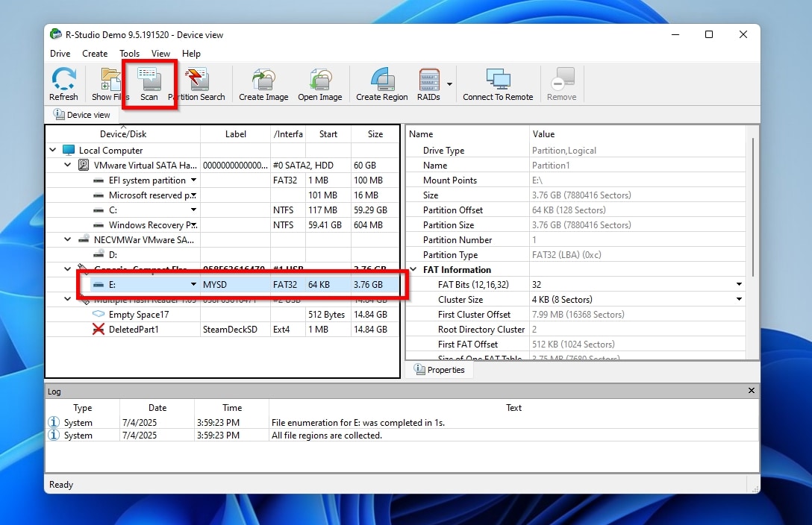The image size is (812, 525).
Task: Click the Open Image toolbar icon
Action: point(320,84)
